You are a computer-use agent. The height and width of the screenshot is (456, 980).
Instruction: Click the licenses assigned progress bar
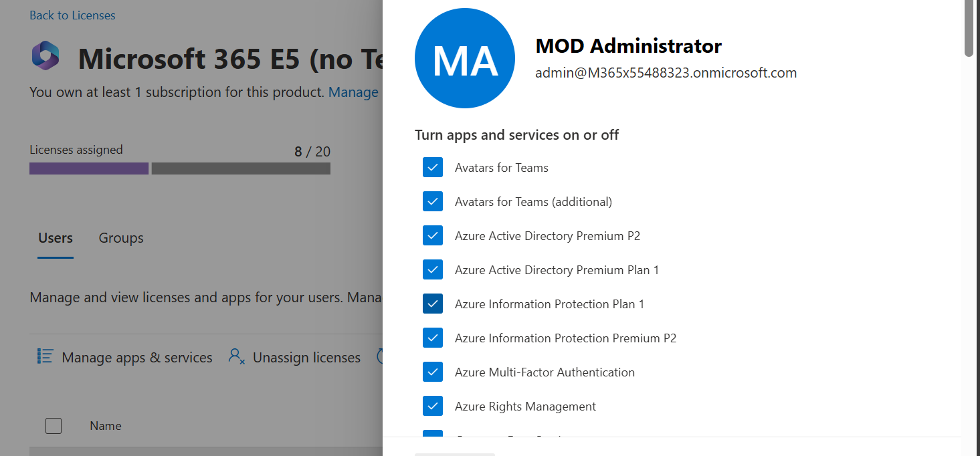pos(180,168)
